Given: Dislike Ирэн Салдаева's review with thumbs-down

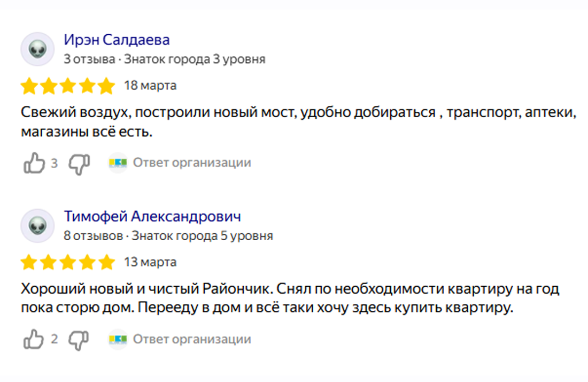Looking at the screenshot, I should 79,164.
